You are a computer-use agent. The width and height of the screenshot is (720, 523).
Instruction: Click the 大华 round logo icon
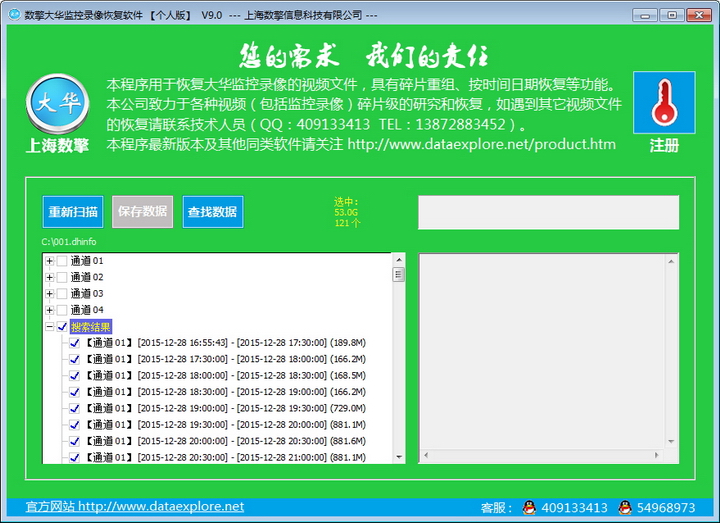click(57, 104)
